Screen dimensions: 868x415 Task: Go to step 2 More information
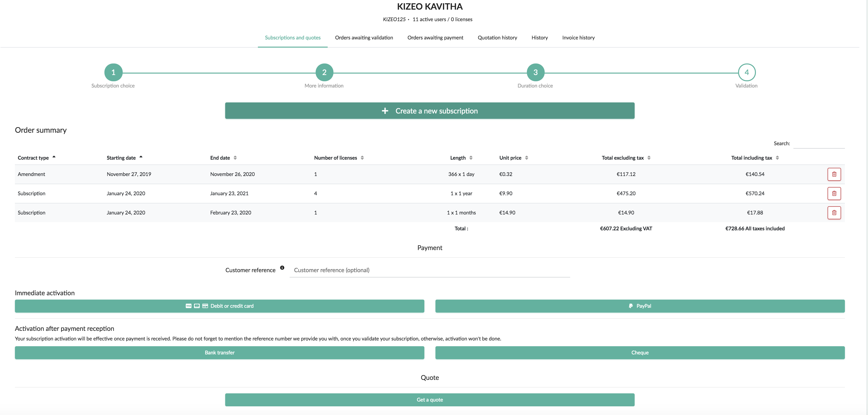[x=324, y=72]
